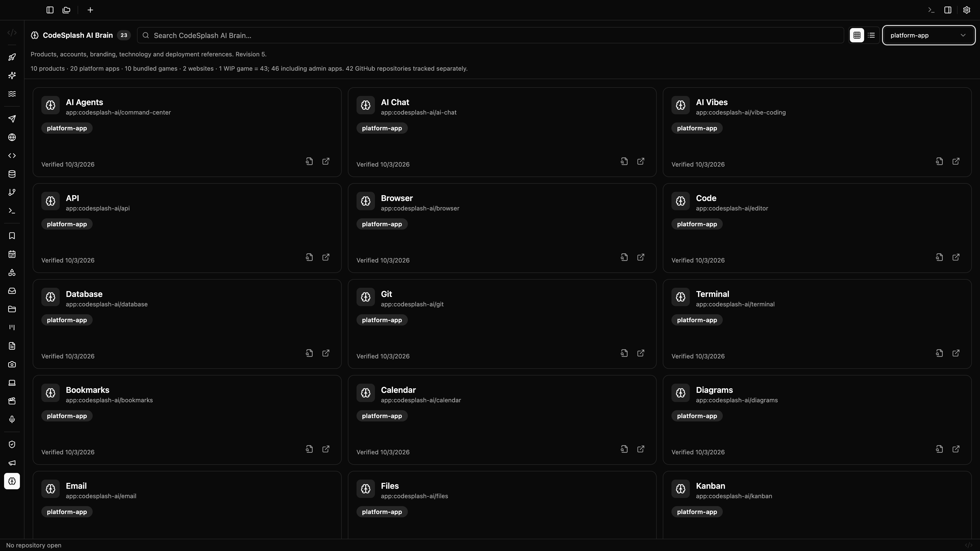Image resolution: width=980 pixels, height=551 pixels.
Task: Open the Database cylinder sidebar icon
Action: point(12,174)
